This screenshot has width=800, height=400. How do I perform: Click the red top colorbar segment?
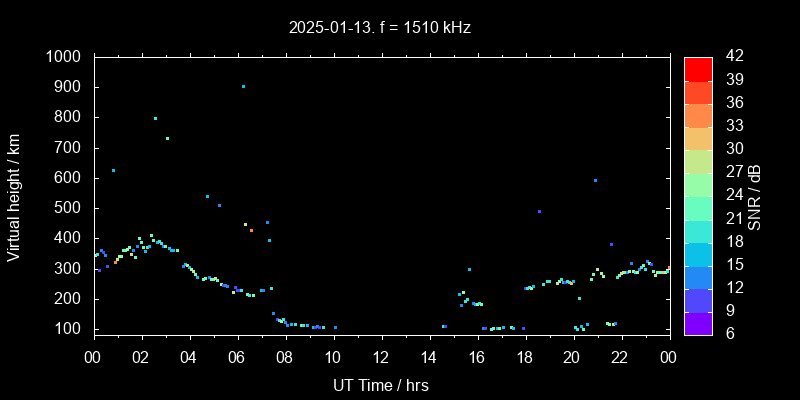click(698, 68)
